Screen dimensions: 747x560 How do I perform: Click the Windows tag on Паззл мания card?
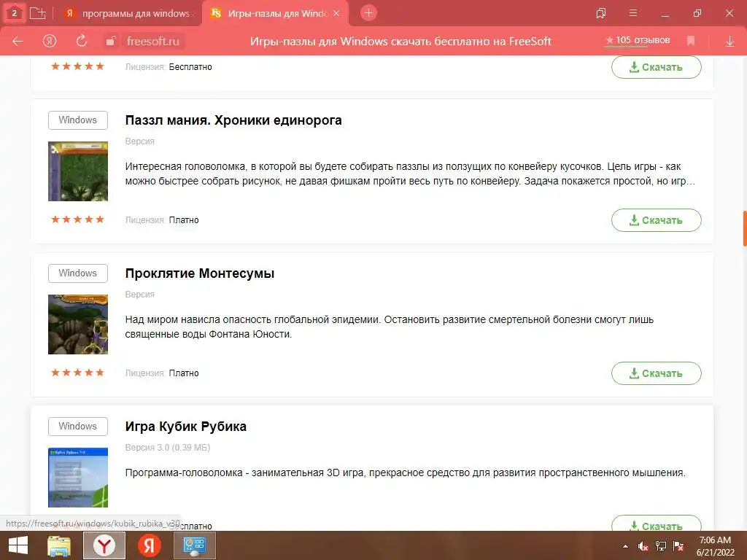pyautogui.click(x=77, y=120)
